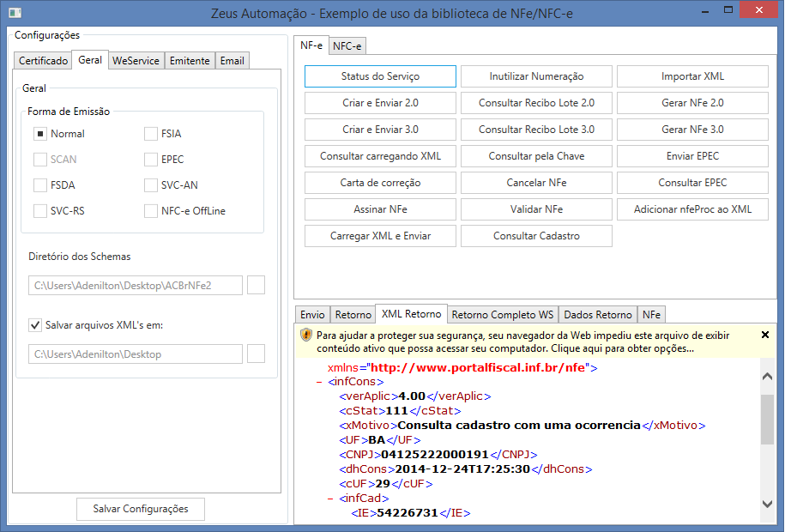Switch to the Email tab

[232, 61]
